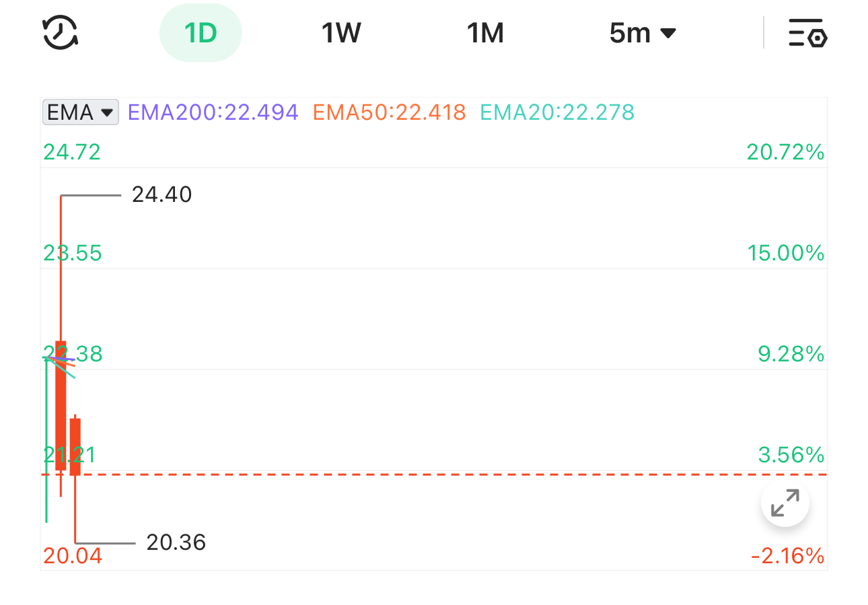Viewport: 868px width, 605px height.
Task: Switch to the 1W timeframe tab
Action: coord(341,33)
